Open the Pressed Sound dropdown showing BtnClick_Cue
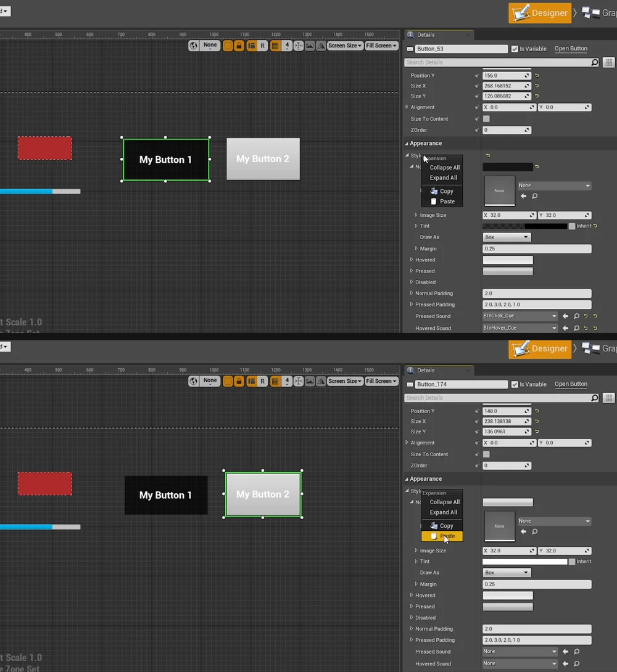The width and height of the screenshot is (617, 672). pyautogui.click(x=519, y=316)
